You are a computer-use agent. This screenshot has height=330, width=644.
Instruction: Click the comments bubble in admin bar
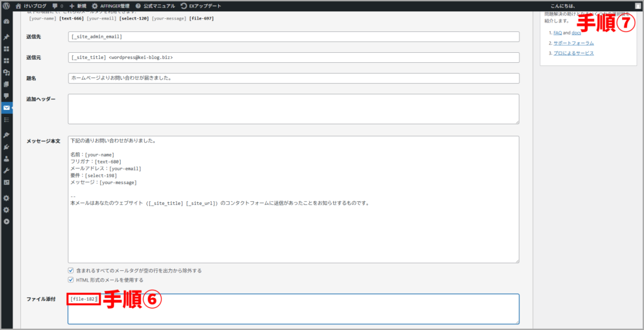coord(57,6)
